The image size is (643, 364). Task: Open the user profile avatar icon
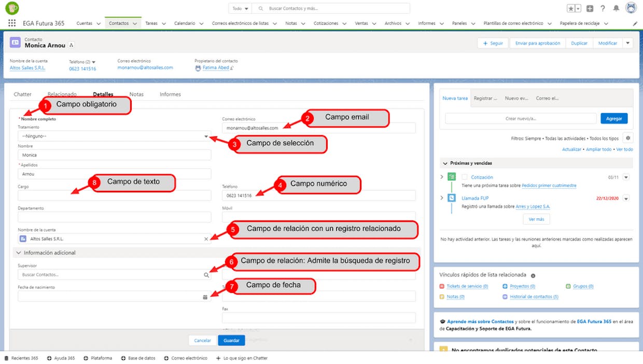(631, 8)
